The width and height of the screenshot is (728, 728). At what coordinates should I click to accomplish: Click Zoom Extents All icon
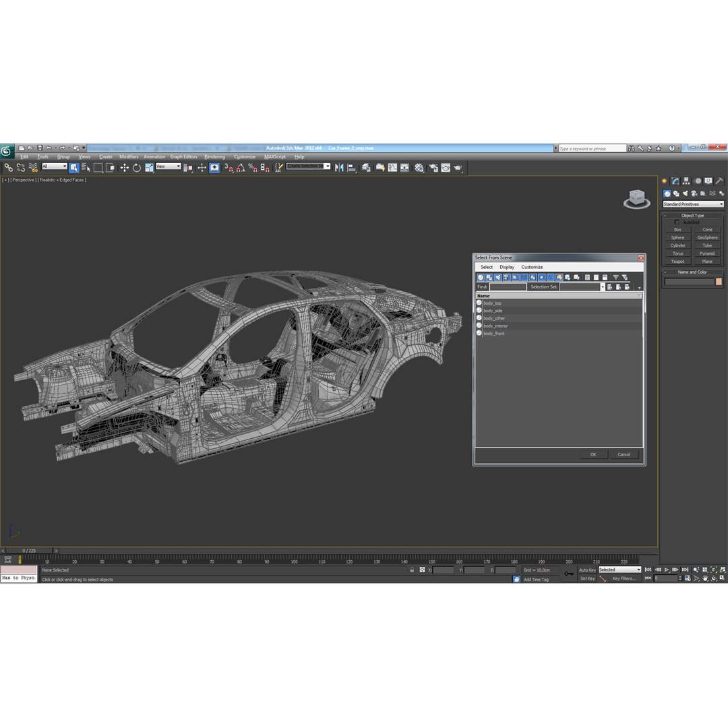pyautogui.click(x=723, y=570)
